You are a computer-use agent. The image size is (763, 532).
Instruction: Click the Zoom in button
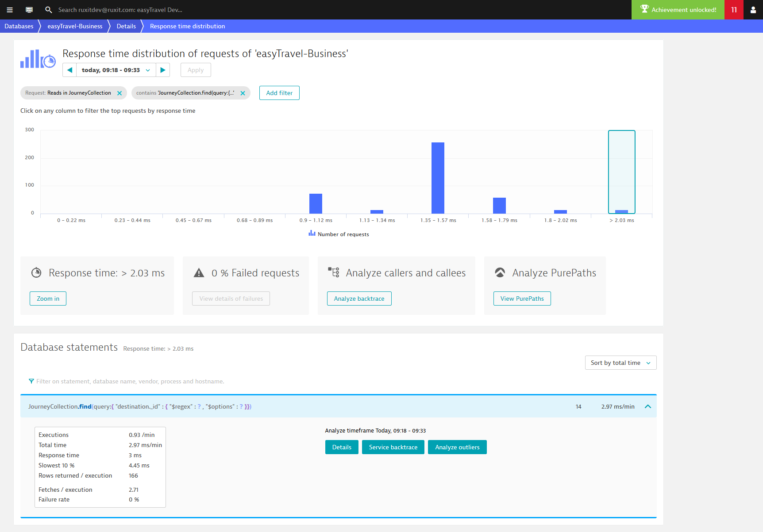coord(48,299)
